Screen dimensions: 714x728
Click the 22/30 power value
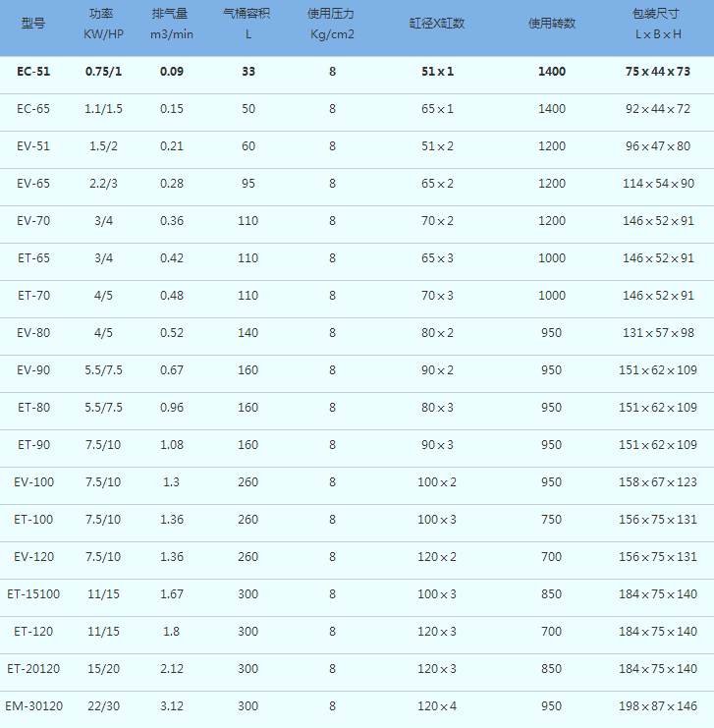pos(103,706)
